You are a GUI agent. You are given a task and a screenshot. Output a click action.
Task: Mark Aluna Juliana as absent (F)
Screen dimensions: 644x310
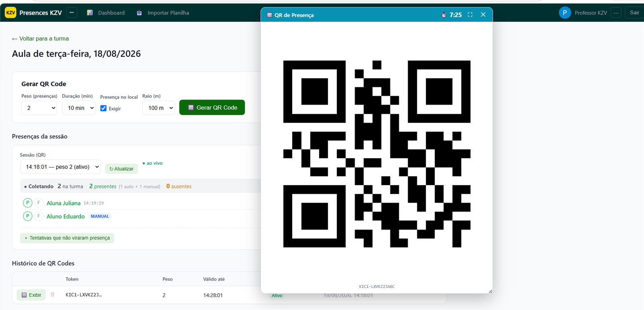click(39, 203)
